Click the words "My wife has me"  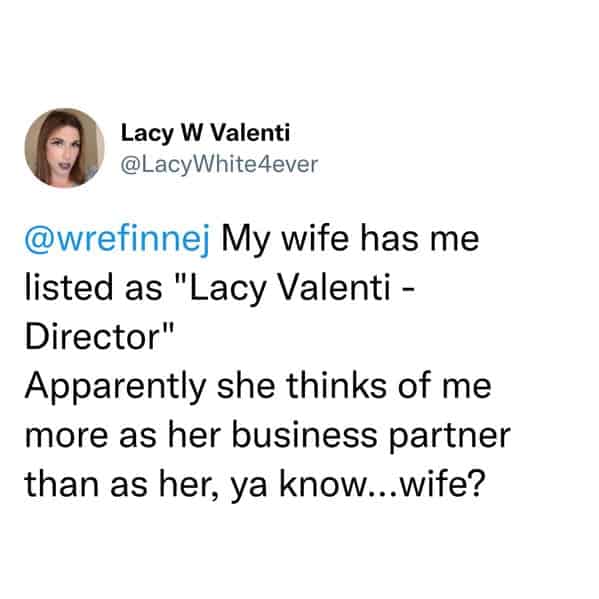coord(350,239)
